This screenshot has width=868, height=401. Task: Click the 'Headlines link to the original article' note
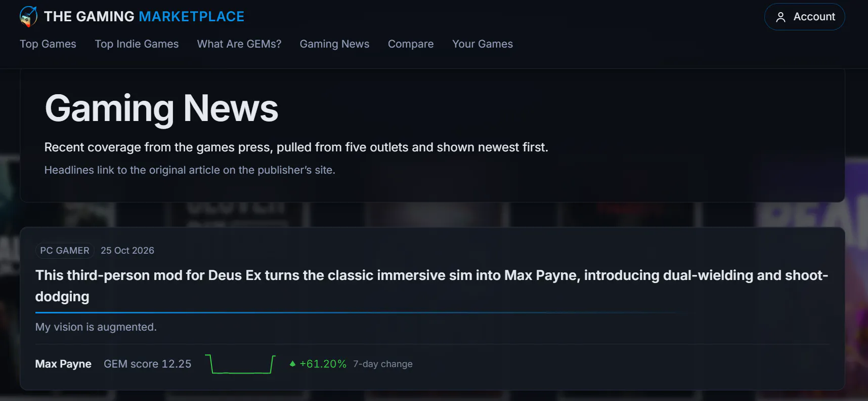190,170
